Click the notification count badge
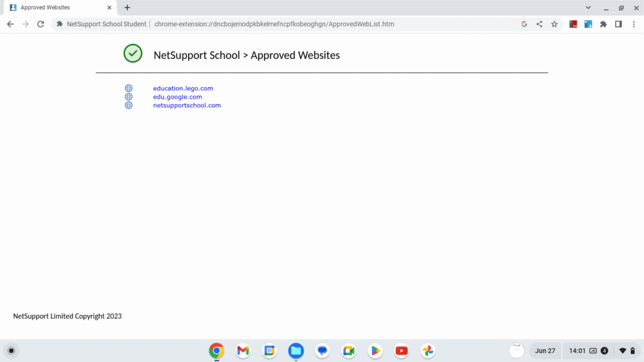 tap(604, 351)
